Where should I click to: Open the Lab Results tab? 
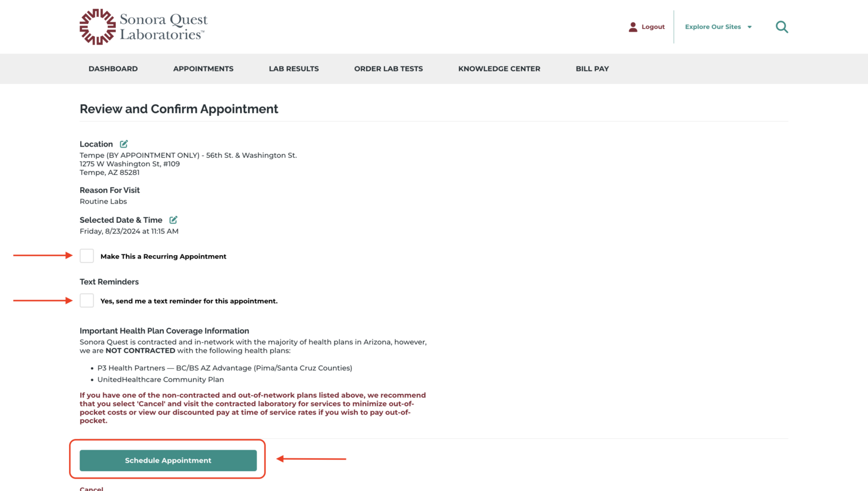(293, 68)
